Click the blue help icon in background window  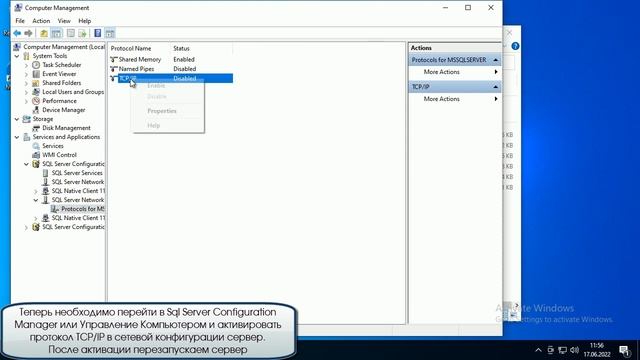[515, 46]
